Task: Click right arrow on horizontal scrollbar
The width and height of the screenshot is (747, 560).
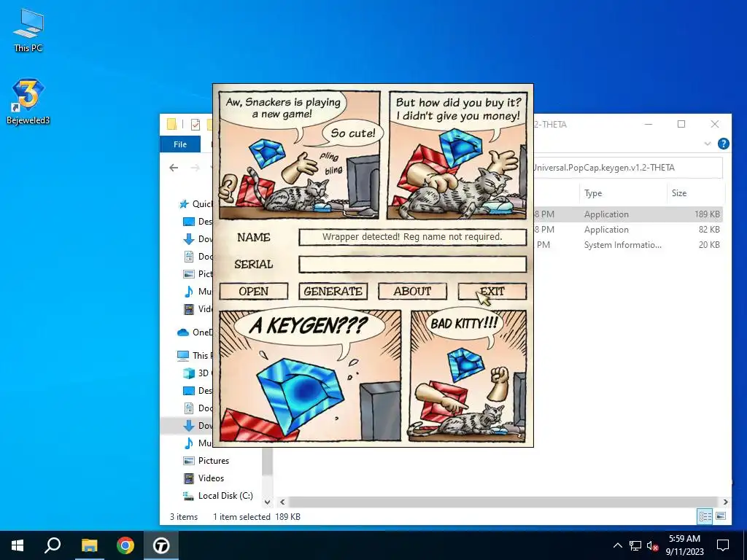Action: point(725,502)
